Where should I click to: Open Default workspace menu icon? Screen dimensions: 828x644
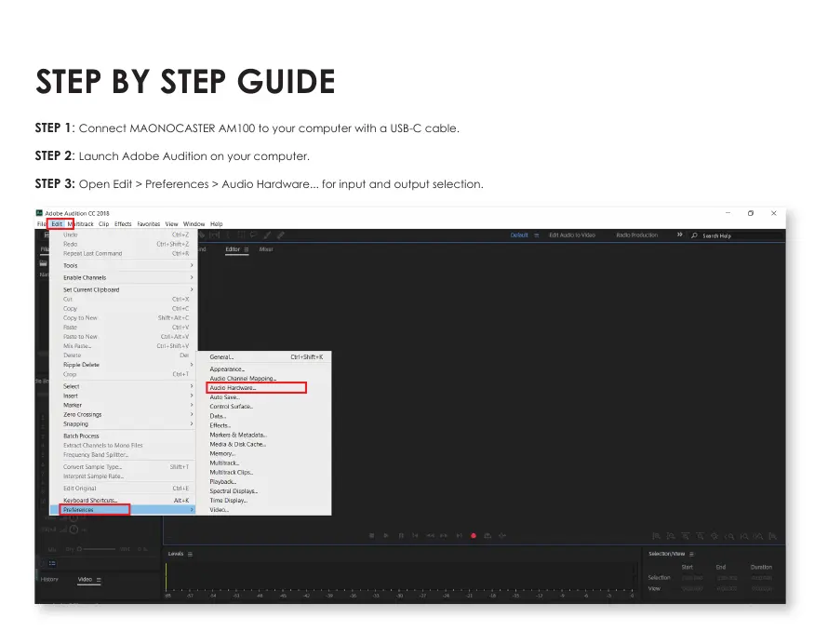click(x=537, y=235)
